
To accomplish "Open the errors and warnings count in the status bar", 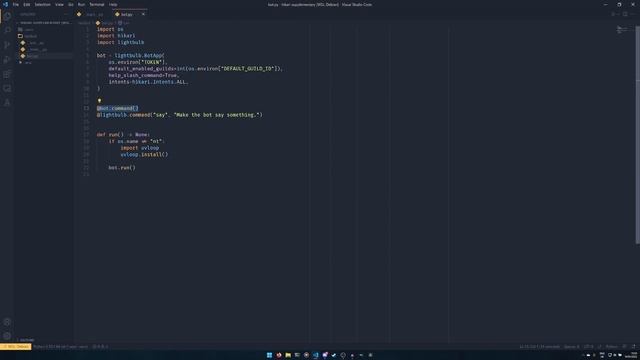I will pyautogui.click(x=100, y=347).
